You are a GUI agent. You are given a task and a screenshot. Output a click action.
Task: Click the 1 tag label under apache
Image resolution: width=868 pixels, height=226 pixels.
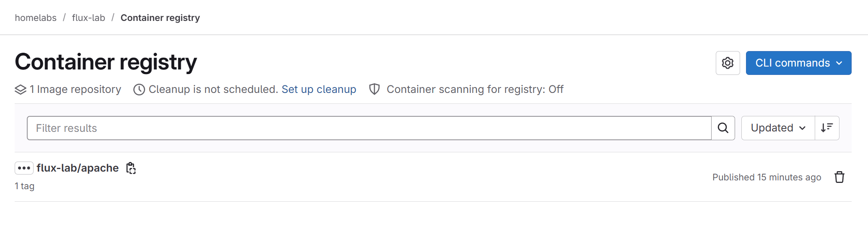tap(24, 186)
